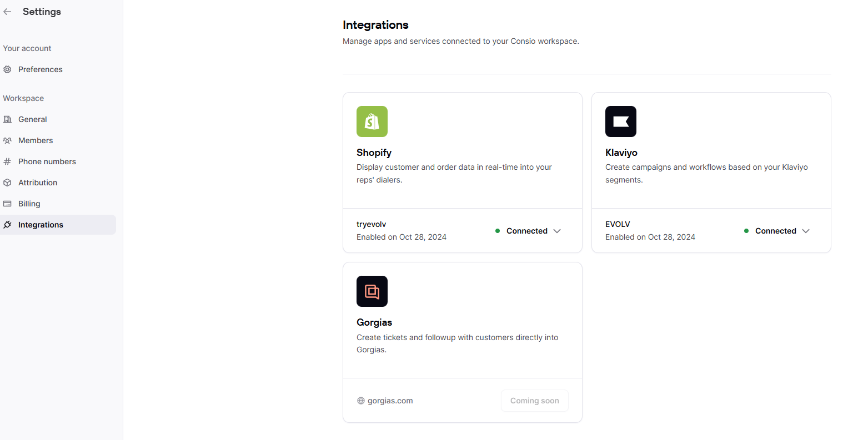Click the Klaviyo description text
This screenshot has height=440, width=868.
pyautogui.click(x=706, y=173)
